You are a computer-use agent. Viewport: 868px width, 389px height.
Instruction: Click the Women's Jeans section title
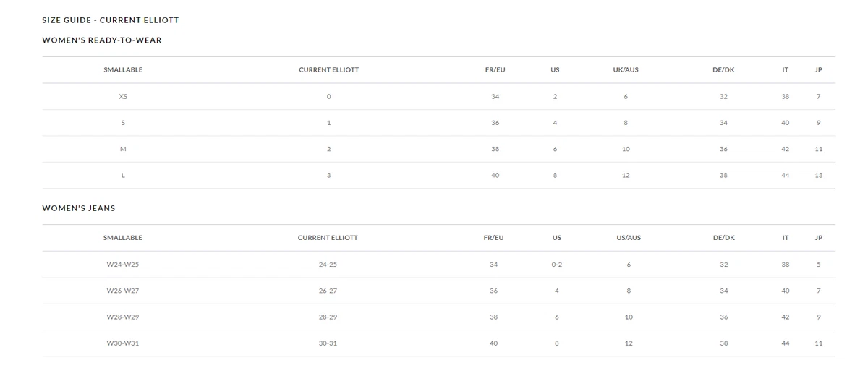click(79, 208)
